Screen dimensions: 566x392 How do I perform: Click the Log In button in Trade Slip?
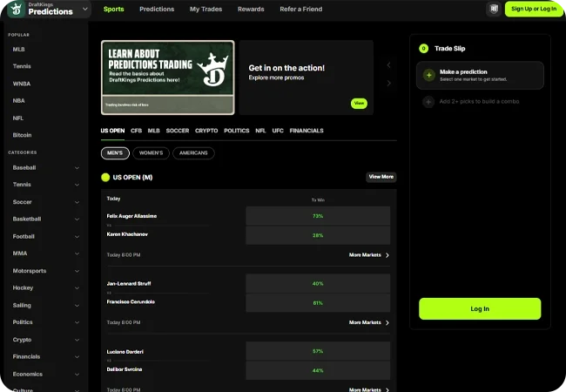pyautogui.click(x=480, y=308)
